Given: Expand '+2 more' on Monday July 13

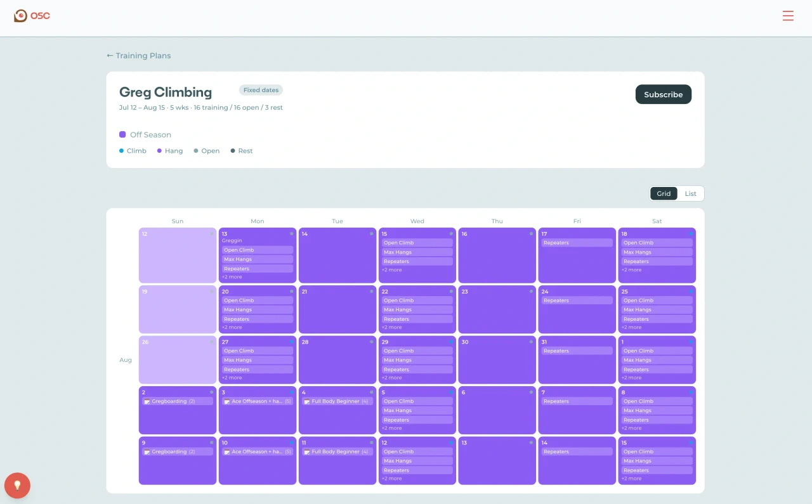Looking at the screenshot, I should [x=232, y=277].
